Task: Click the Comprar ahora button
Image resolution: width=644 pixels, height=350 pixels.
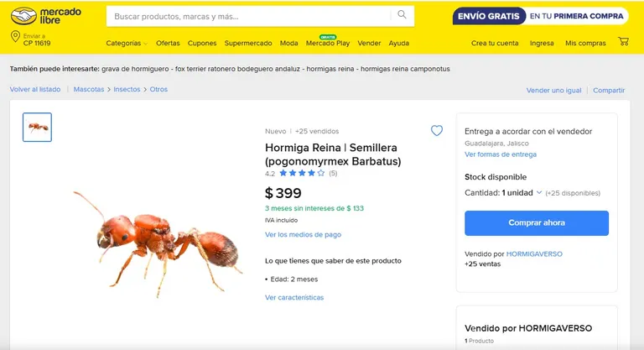Action: pyautogui.click(x=537, y=223)
